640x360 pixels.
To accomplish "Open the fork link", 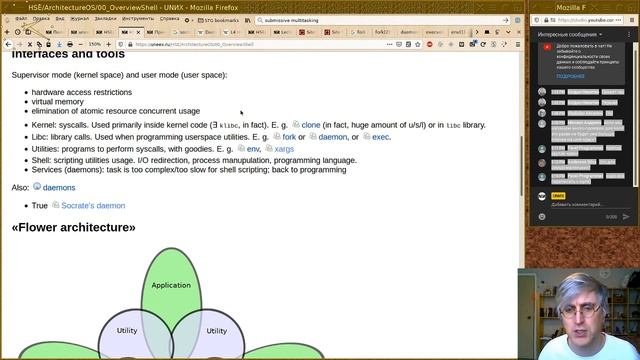I will click(x=289, y=137).
